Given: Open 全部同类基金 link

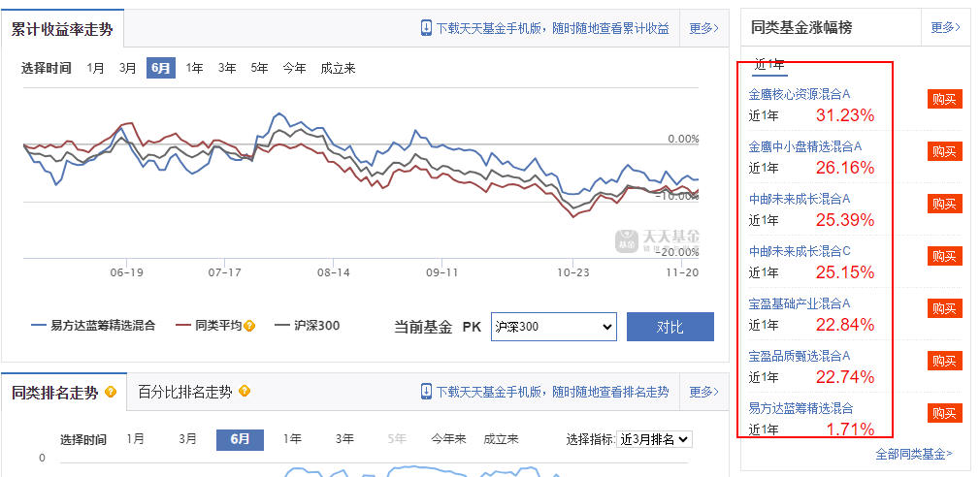Looking at the screenshot, I should (x=914, y=454).
